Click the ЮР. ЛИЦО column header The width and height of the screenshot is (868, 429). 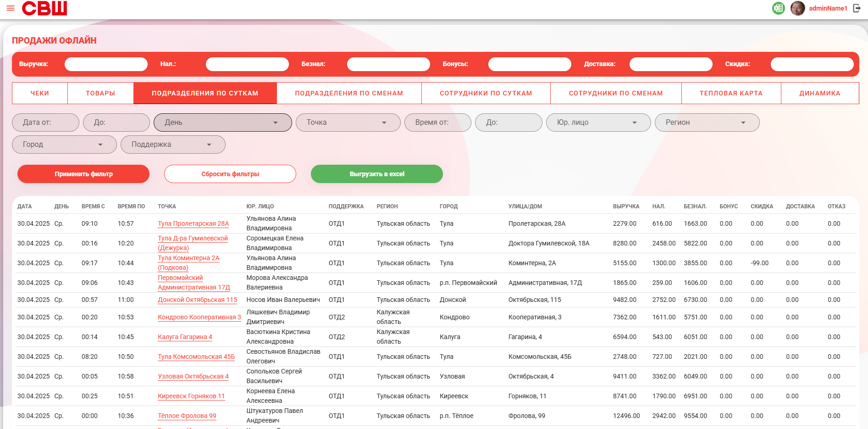(260, 206)
